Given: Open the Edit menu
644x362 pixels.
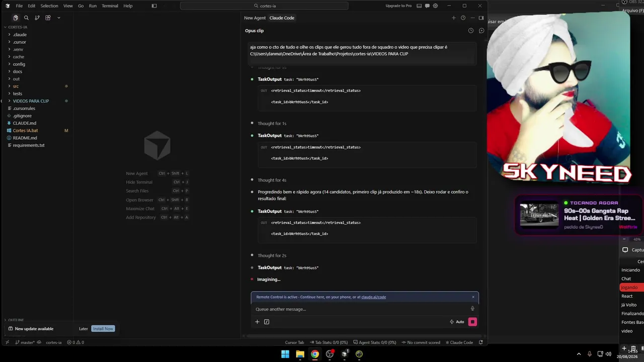Looking at the screenshot, I should [x=32, y=6].
